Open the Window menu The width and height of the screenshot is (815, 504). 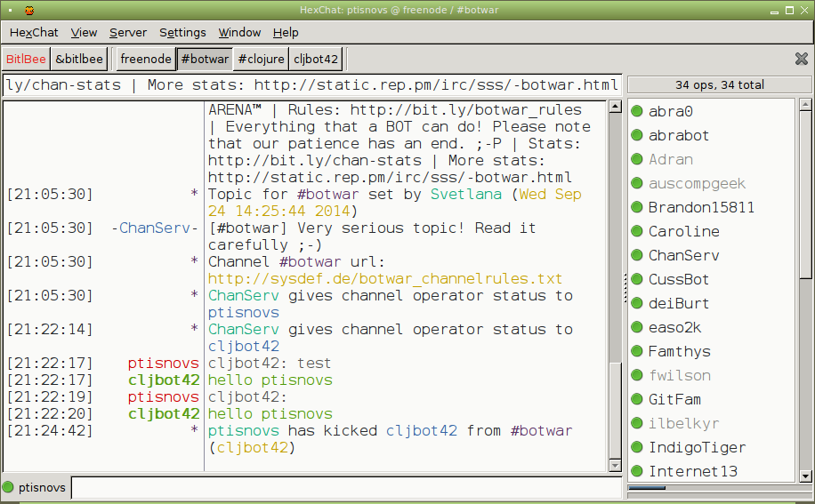coord(239,33)
